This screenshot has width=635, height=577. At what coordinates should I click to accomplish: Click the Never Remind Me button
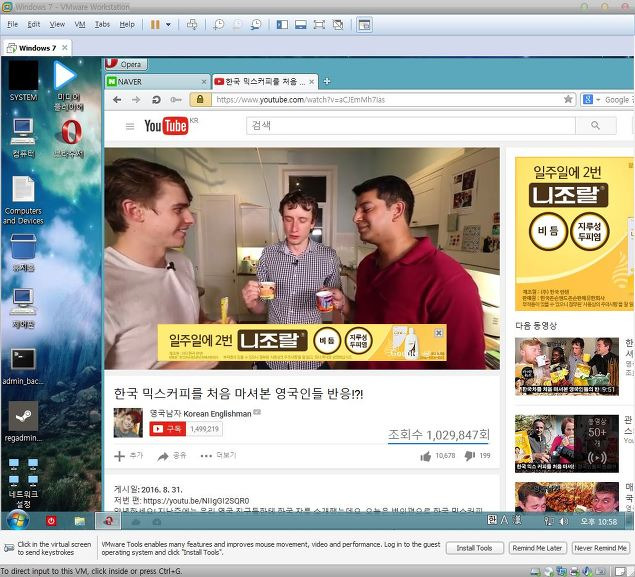(601, 548)
